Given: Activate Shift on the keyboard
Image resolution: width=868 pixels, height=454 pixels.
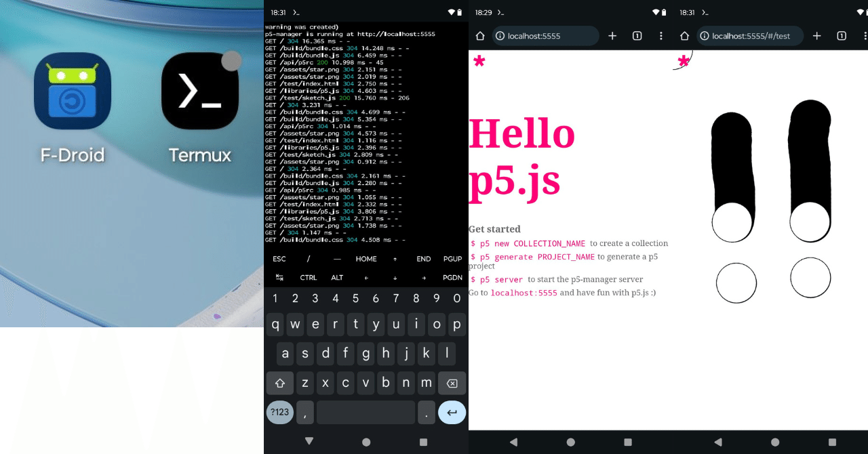Looking at the screenshot, I should tap(280, 382).
